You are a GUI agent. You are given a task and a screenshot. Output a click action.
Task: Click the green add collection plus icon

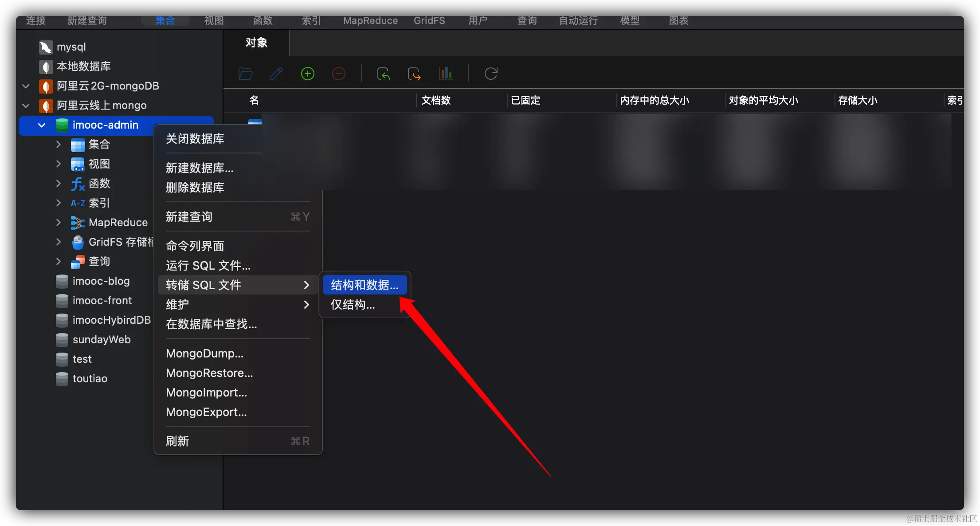tap(307, 74)
